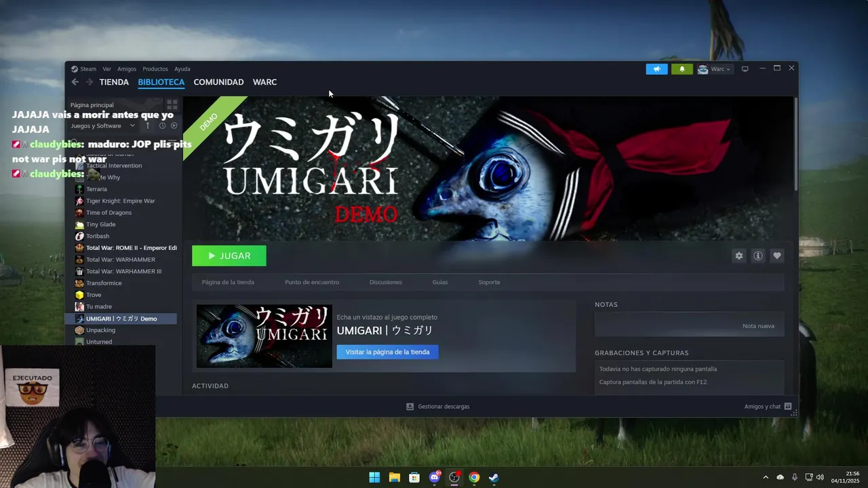
Task: Click the yellow Trove cube icon
Action: pos(79,295)
